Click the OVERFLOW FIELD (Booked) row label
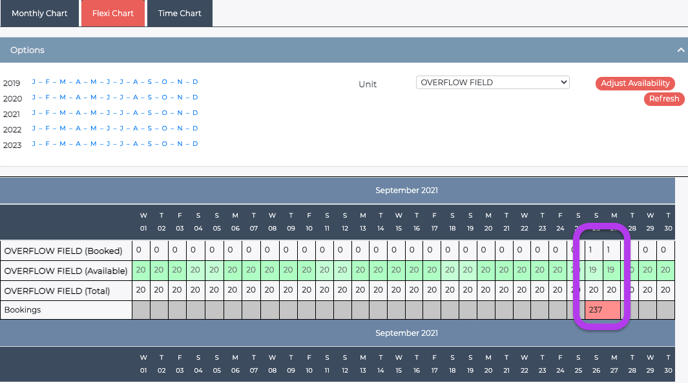688x383 pixels. 63,251
